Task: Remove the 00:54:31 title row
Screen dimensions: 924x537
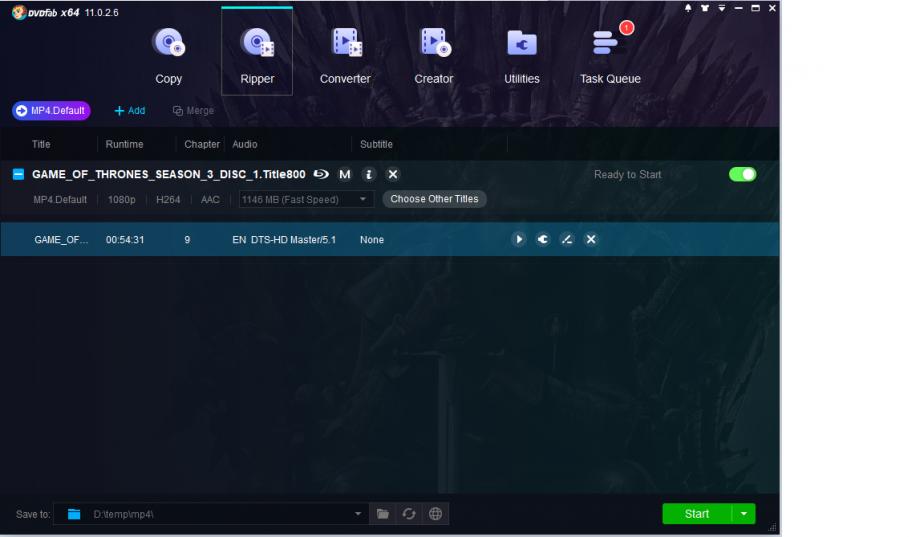Action: 591,239
